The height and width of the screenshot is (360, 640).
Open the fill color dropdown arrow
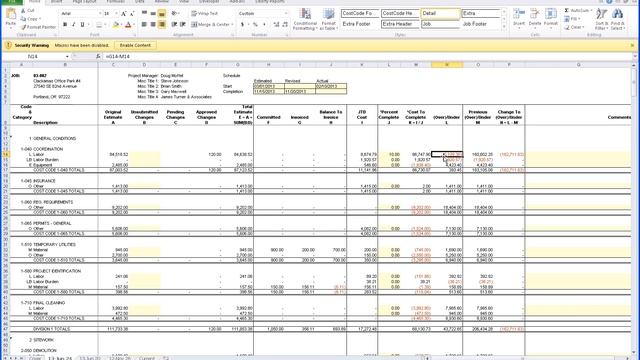pos(122,25)
